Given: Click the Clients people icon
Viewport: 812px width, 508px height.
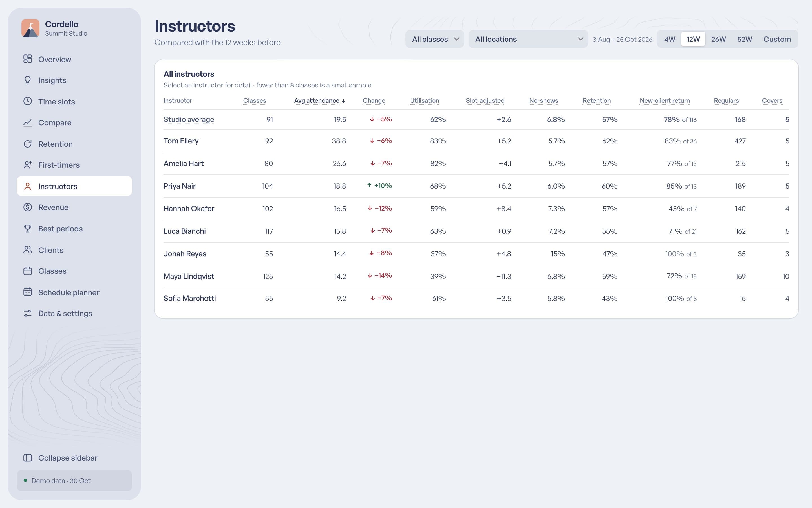Looking at the screenshot, I should [28, 250].
